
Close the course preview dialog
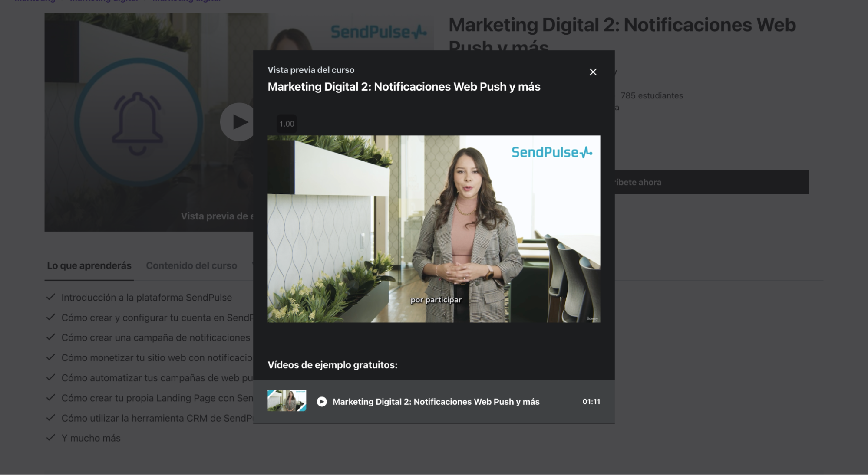click(593, 72)
